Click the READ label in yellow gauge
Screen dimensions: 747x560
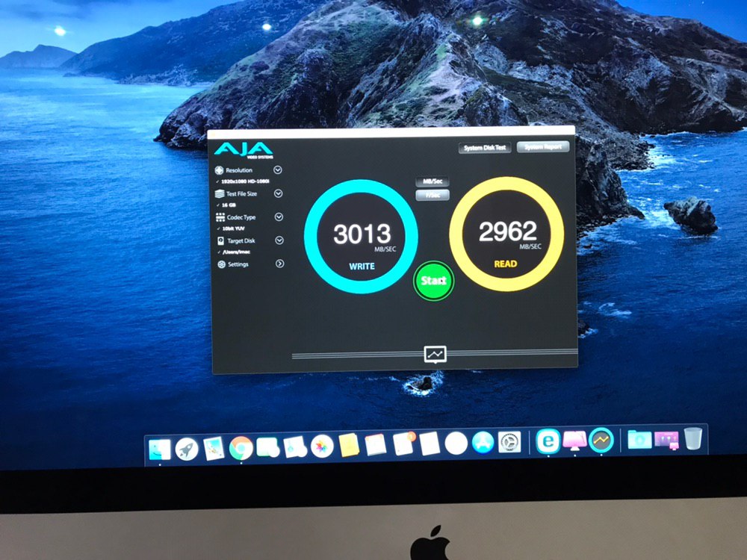pyautogui.click(x=506, y=264)
